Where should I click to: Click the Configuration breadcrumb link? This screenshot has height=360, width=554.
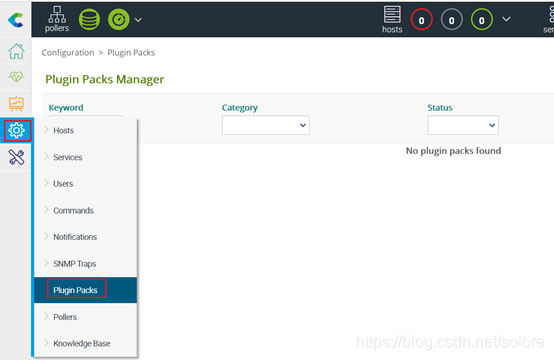pyautogui.click(x=68, y=53)
